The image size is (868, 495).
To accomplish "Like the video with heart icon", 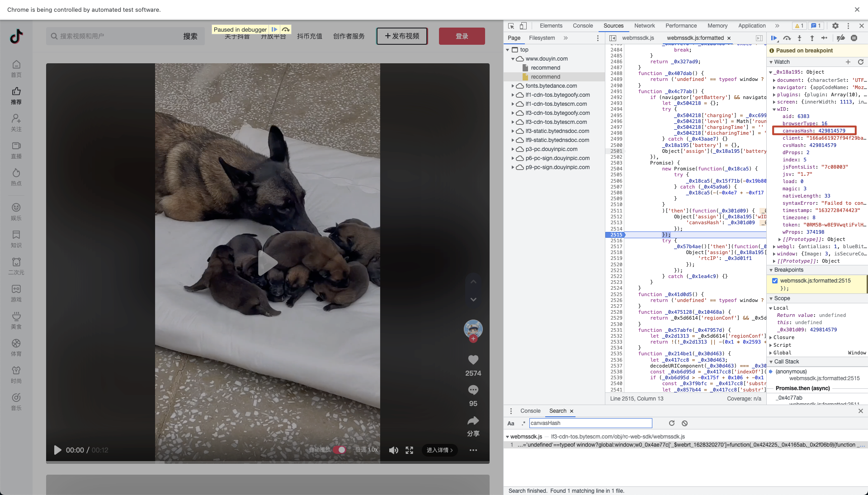I will [x=473, y=360].
